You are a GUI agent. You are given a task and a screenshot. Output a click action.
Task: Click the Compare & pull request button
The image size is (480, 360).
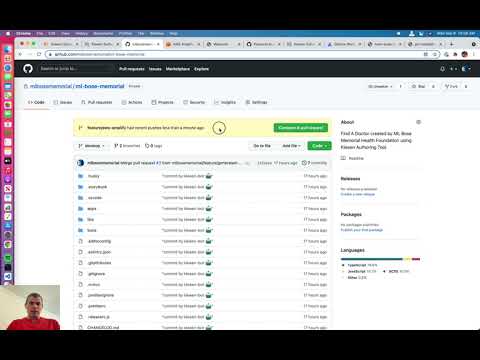[301, 128]
